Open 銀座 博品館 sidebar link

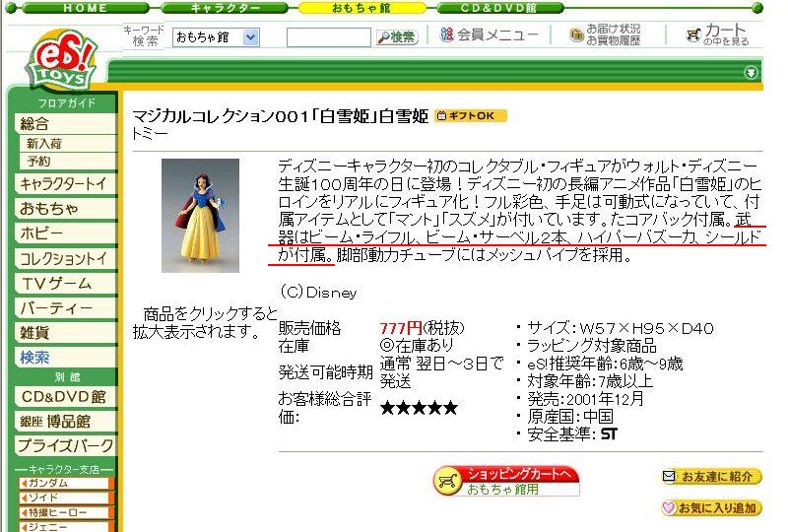(x=65, y=422)
